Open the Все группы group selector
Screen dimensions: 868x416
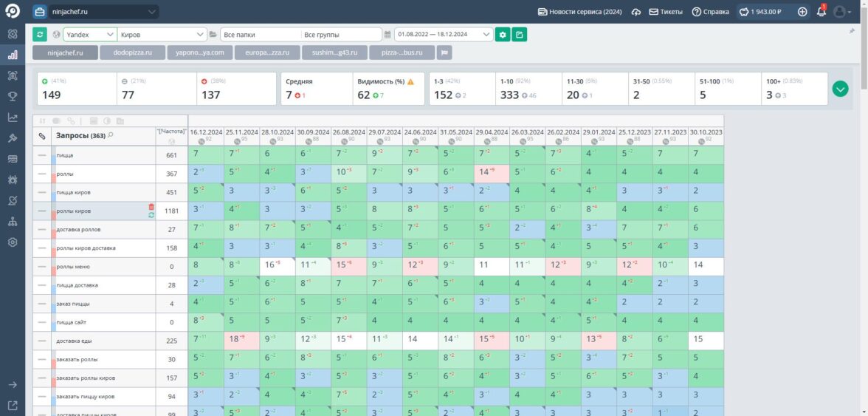(341, 34)
